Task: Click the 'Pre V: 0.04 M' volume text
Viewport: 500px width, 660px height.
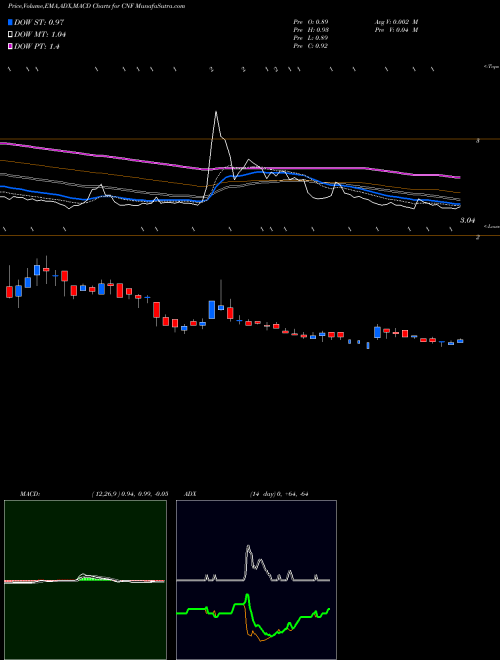Action: pos(396,30)
